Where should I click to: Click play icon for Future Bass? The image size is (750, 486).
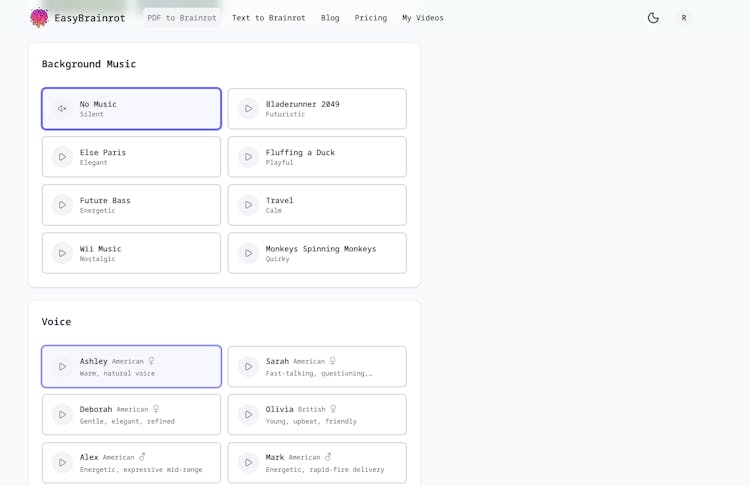coord(62,205)
